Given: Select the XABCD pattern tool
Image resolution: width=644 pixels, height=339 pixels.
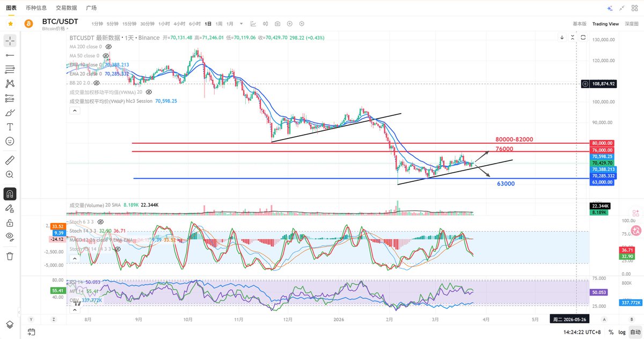Looking at the screenshot, I should [10, 84].
